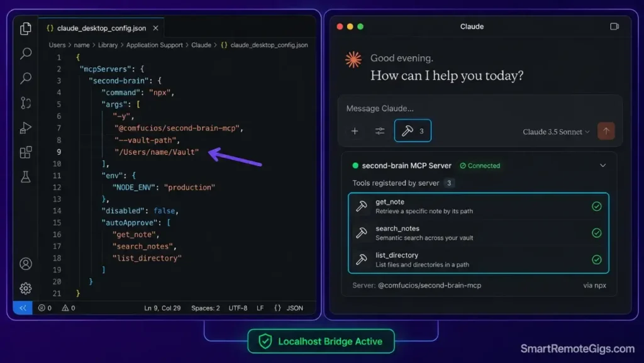Open the Explorer files icon in activity bar
Viewport: 644px width, 363px height.
pyautogui.click(x=25, y=28)
